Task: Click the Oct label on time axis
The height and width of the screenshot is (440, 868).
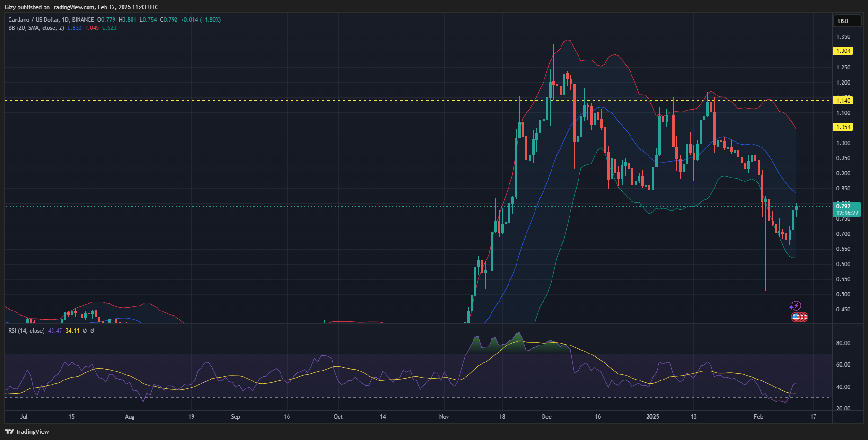Action: coord(338,417)
